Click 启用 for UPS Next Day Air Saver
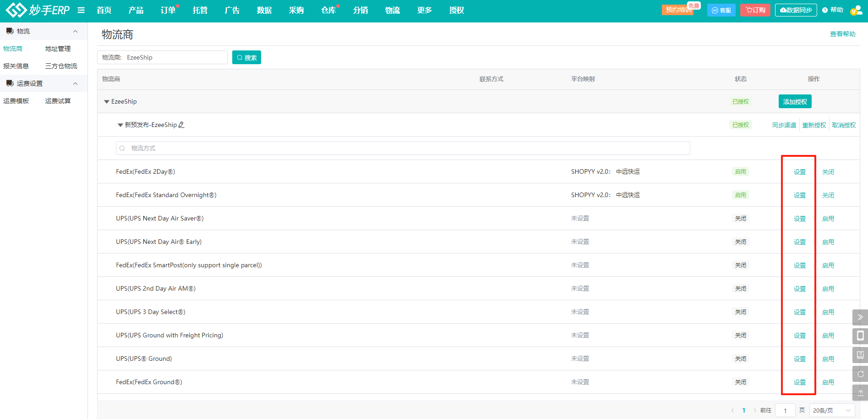 828,219
